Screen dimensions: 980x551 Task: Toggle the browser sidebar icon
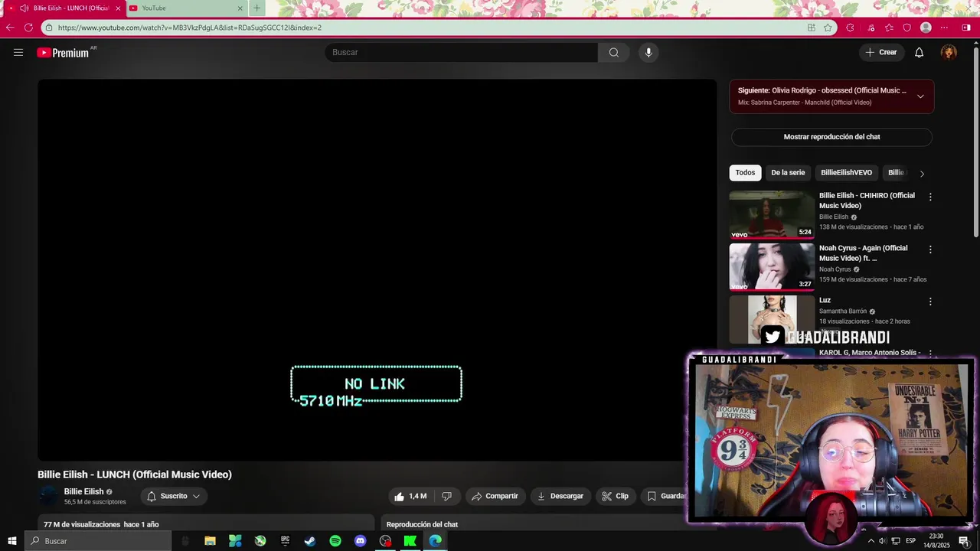pyautogui.click(x=966, y=28)
